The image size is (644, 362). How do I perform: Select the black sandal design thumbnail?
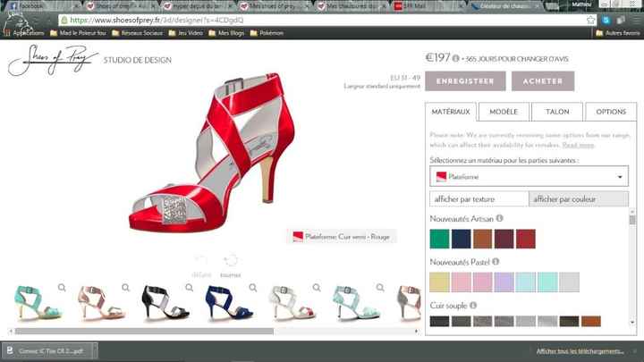[165, 303]
